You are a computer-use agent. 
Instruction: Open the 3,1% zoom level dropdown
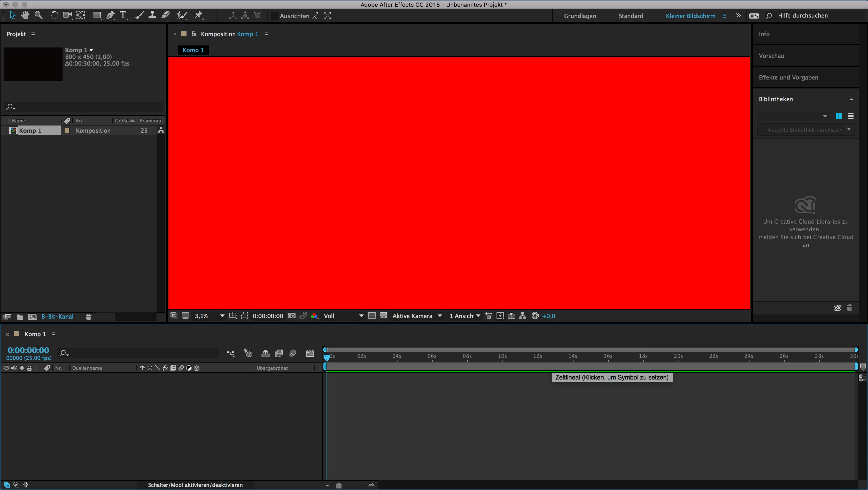coord(222,316)
